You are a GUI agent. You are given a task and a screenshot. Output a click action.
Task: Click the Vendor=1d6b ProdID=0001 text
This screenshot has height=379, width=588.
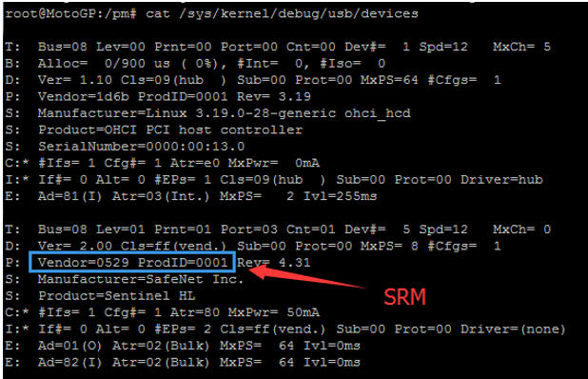[132, 96]
